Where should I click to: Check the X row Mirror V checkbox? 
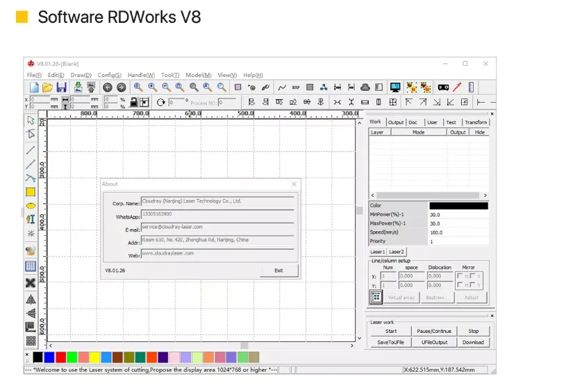coord(472,276)
